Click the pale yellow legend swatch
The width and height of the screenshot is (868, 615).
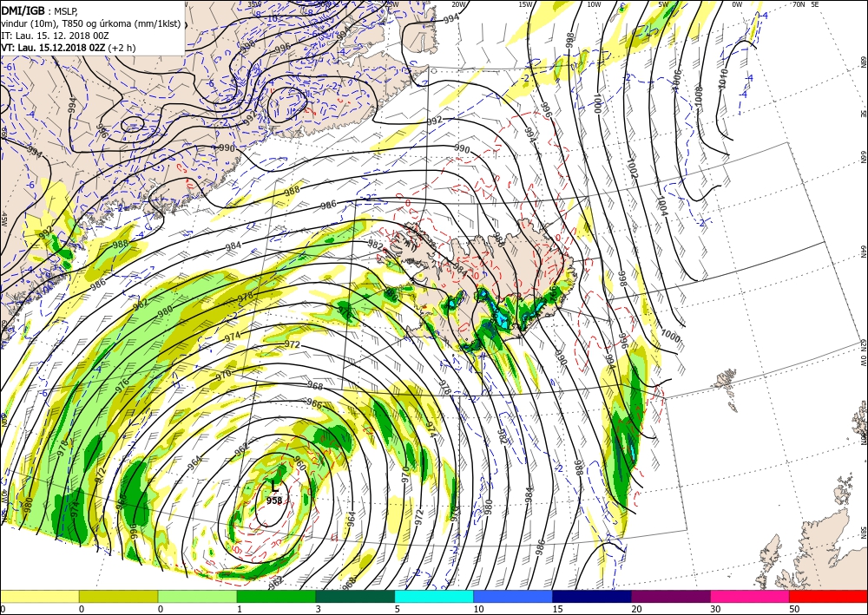click(40, 596)
